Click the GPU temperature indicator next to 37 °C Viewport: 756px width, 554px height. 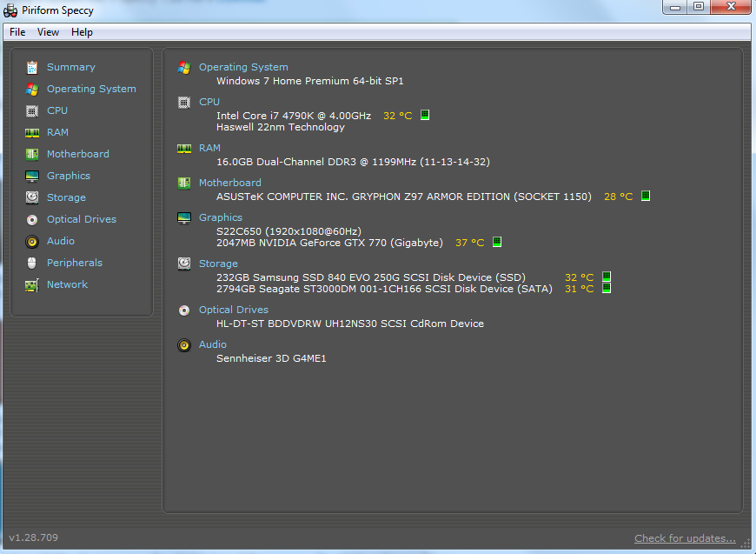(x=497, y=242)
